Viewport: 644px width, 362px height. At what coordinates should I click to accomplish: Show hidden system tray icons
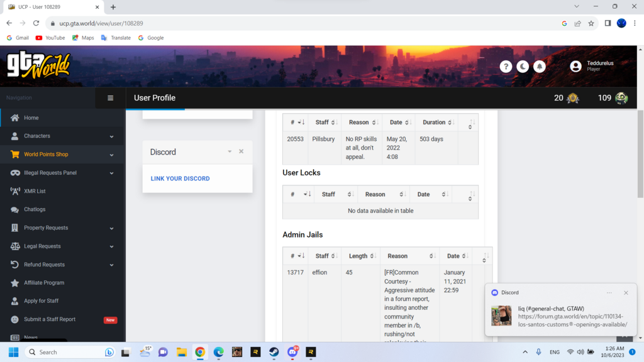(x=525, y=352)
